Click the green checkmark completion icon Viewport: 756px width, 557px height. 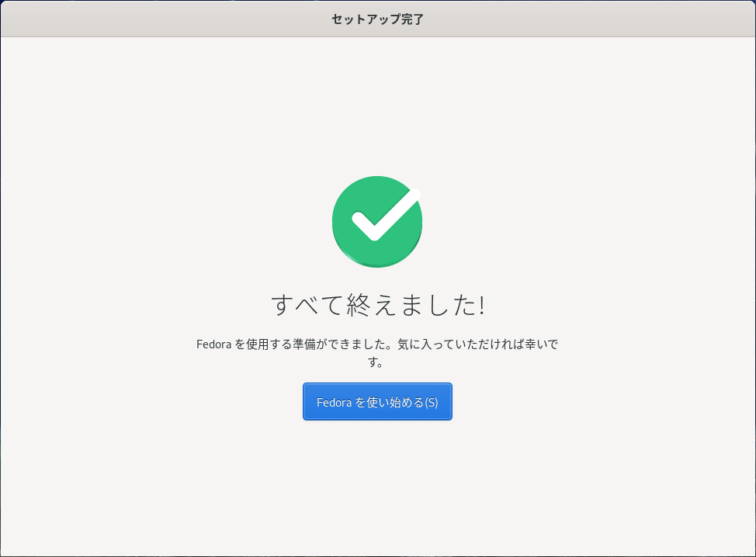[x=377, y=222]
